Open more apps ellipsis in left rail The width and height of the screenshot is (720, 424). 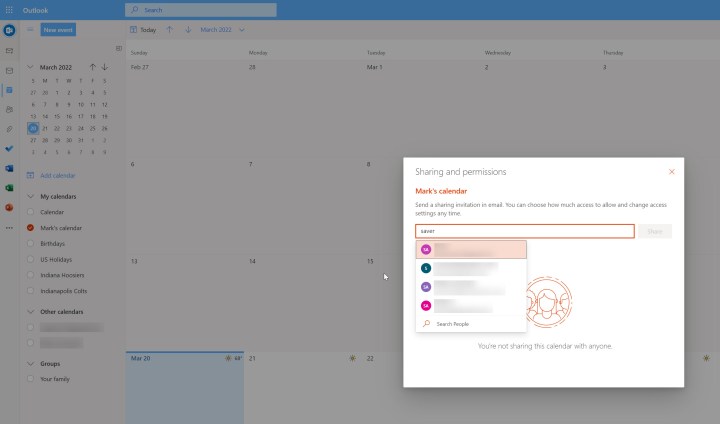(x=9, y=228)
